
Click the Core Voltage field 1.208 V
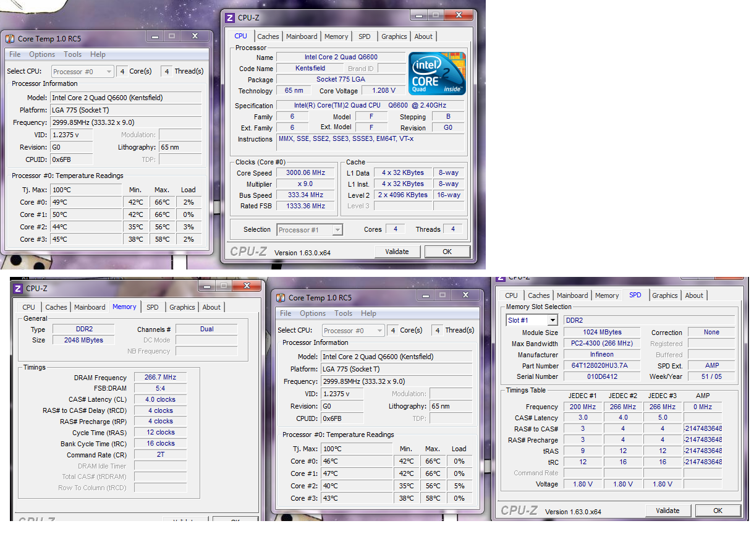tap(383, 90)
